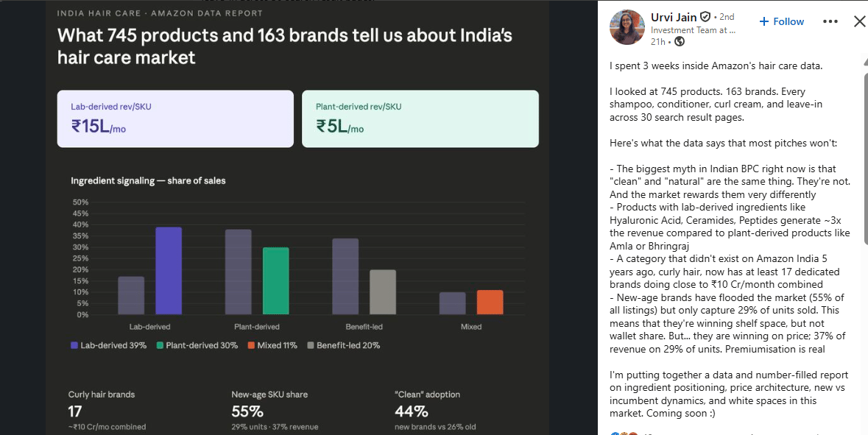Image resolution: width=868 pixels, height=435 pixels.
Task: Click the 2nd degree connection label
Action: (727, 17)
